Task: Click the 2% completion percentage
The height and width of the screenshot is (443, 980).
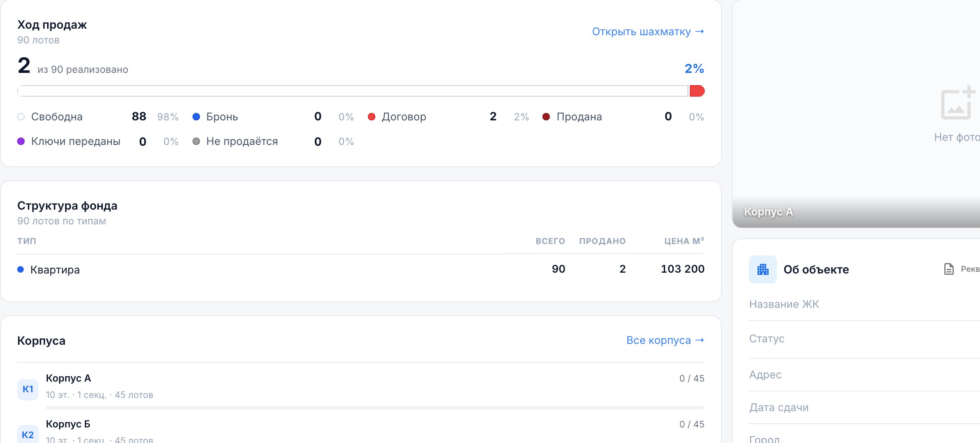Action: pos(694,68)
